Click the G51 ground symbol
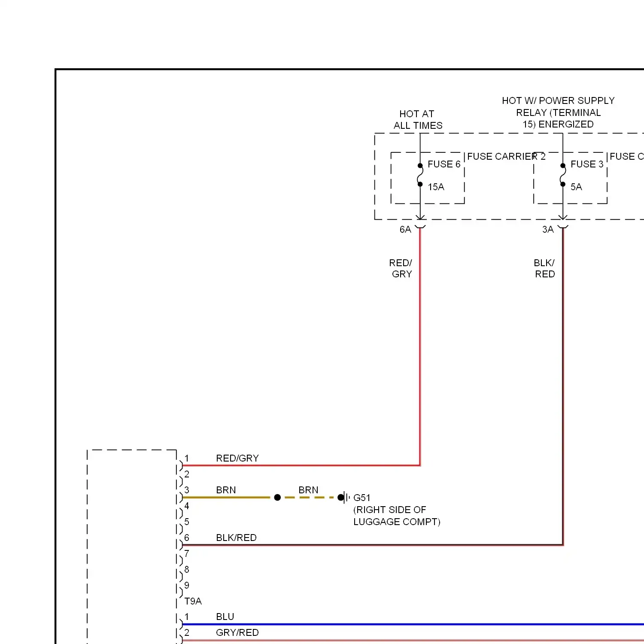The image size is (644, 644). (x=344, y=498)
